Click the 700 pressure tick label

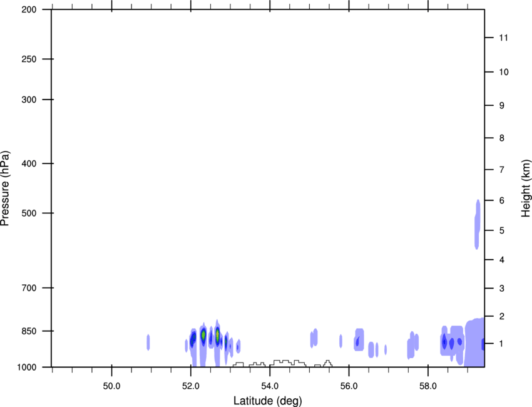tap(29, 287)
